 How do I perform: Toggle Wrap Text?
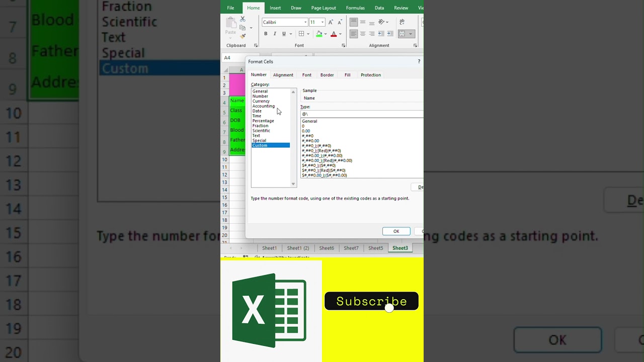pyautogui.click(x=402, y=22)
